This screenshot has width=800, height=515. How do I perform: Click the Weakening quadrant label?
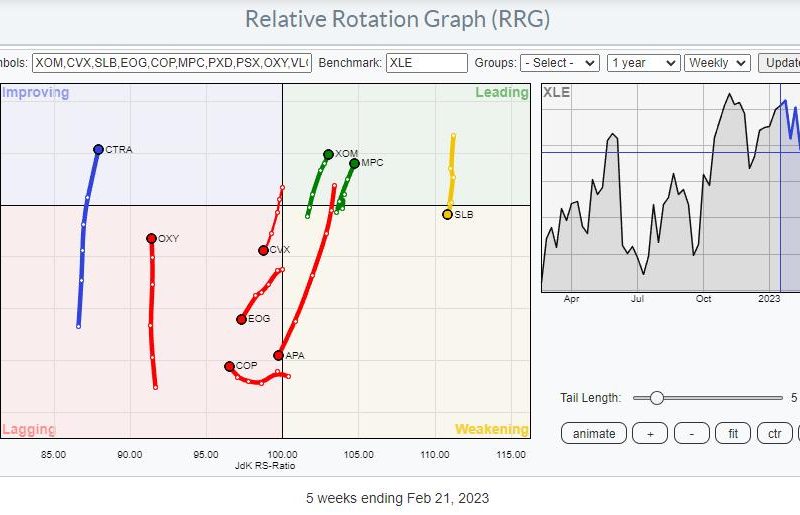pyautogui.click(x=491, y=429)
